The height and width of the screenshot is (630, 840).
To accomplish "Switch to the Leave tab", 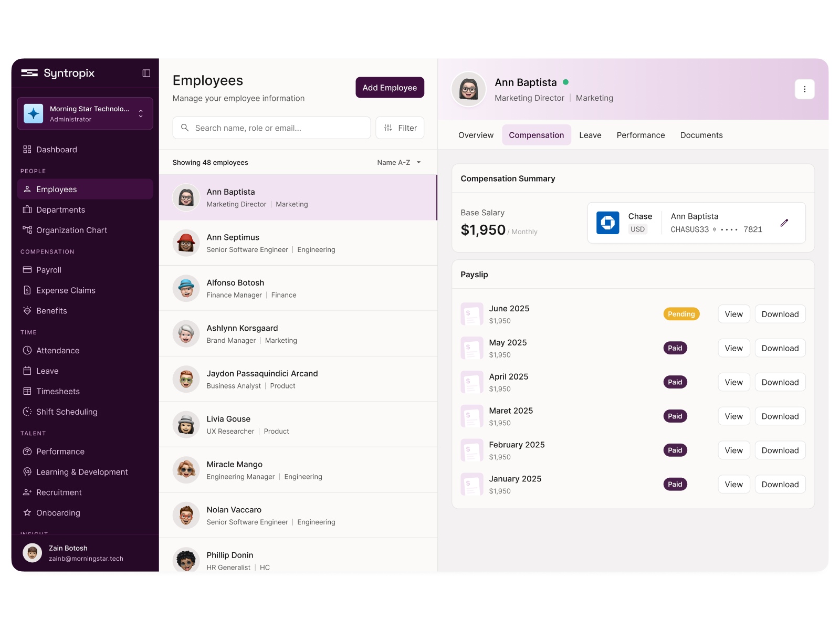I will (x=590, y=135).
